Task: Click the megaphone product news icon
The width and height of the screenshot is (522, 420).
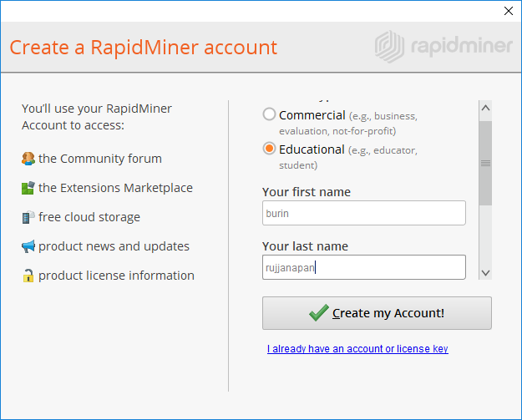Action: click(28, 246)
